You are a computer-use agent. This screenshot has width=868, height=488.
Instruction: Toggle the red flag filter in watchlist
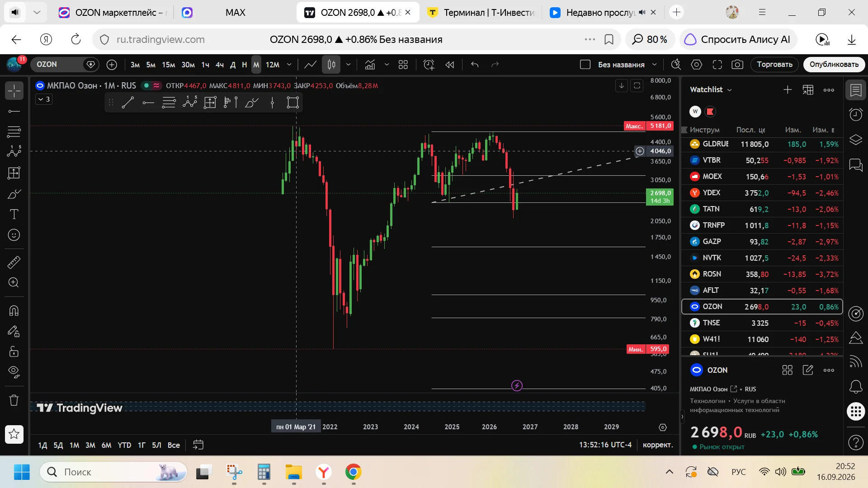710,112
